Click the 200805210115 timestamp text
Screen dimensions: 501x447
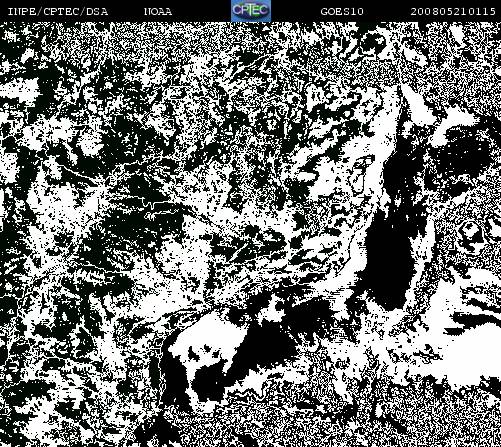click(453, 12)
